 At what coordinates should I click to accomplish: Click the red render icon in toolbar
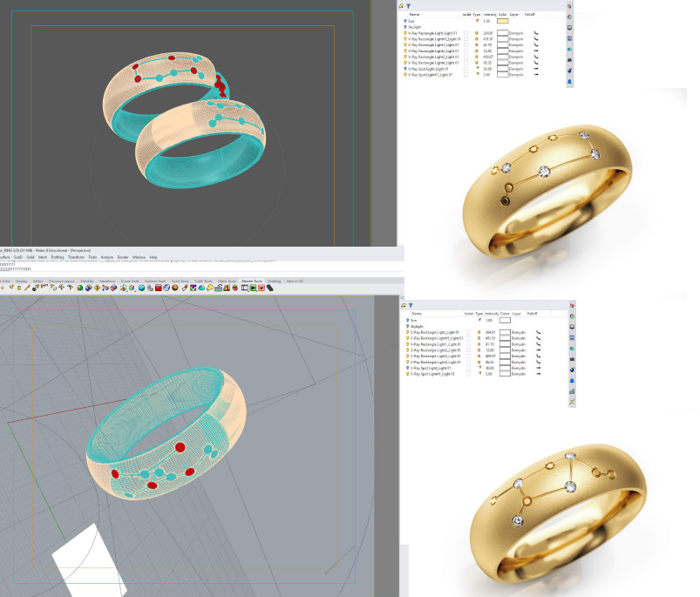158,288
